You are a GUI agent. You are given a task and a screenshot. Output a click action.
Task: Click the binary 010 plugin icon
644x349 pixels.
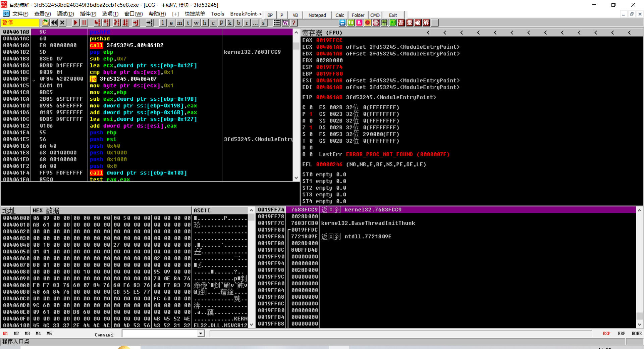point(384,22)
